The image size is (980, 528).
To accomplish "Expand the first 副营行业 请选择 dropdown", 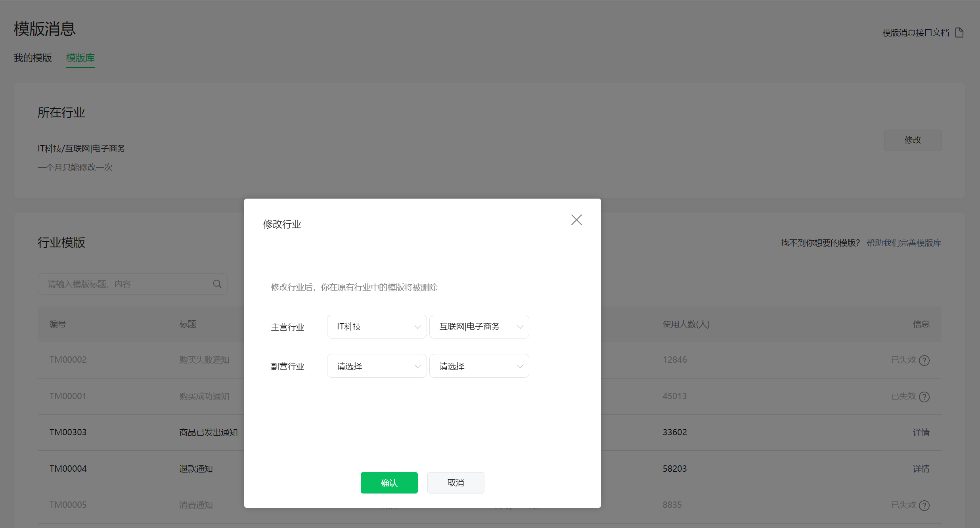I will tap(377, 366).
